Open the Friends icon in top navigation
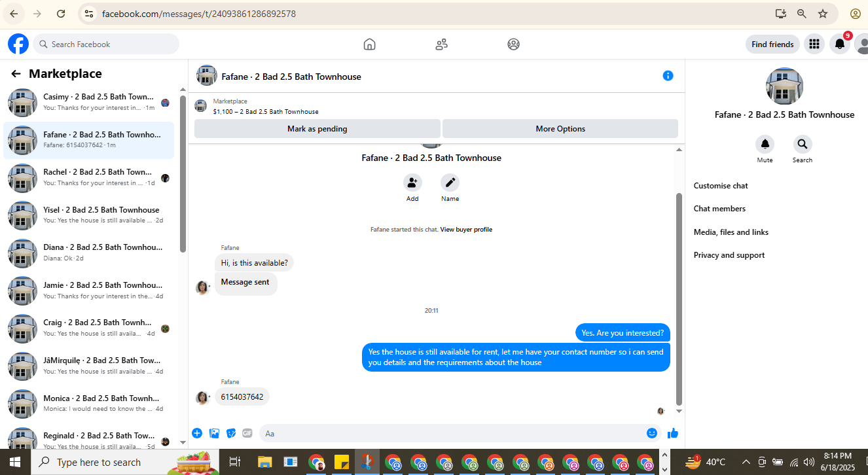Image resolution: width=868 pixels, height=475 pixels. (441, 44)
